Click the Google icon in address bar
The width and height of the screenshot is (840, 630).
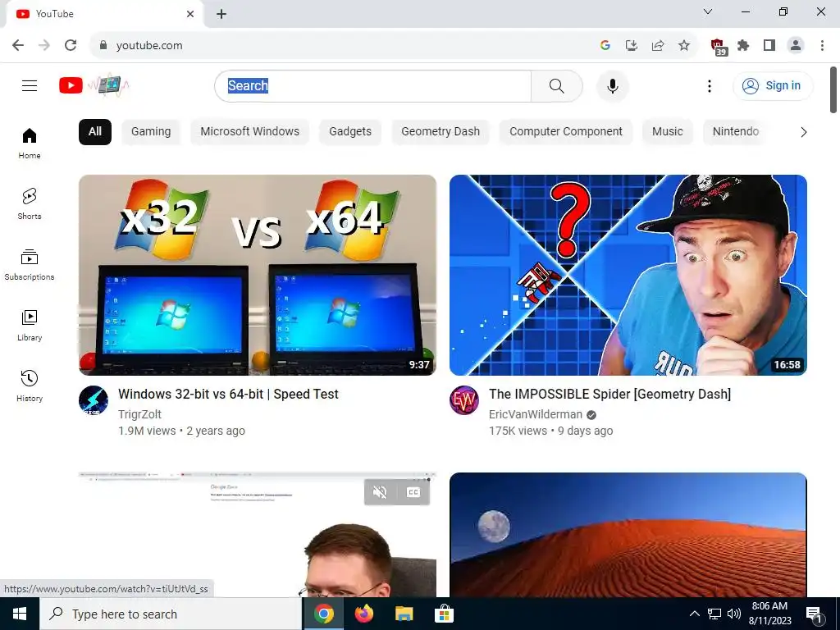click(x=605, y=46)
